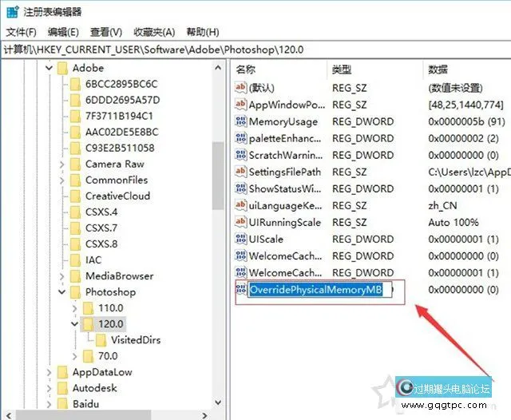Click inside the OverridePhysicalMemoryMB rename field

[x=319, y=290]
